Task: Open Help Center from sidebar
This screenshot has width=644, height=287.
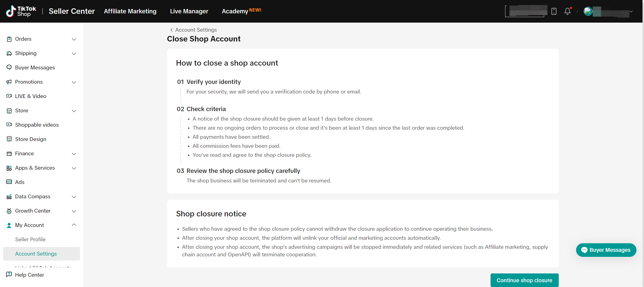Action: point(29,275)
